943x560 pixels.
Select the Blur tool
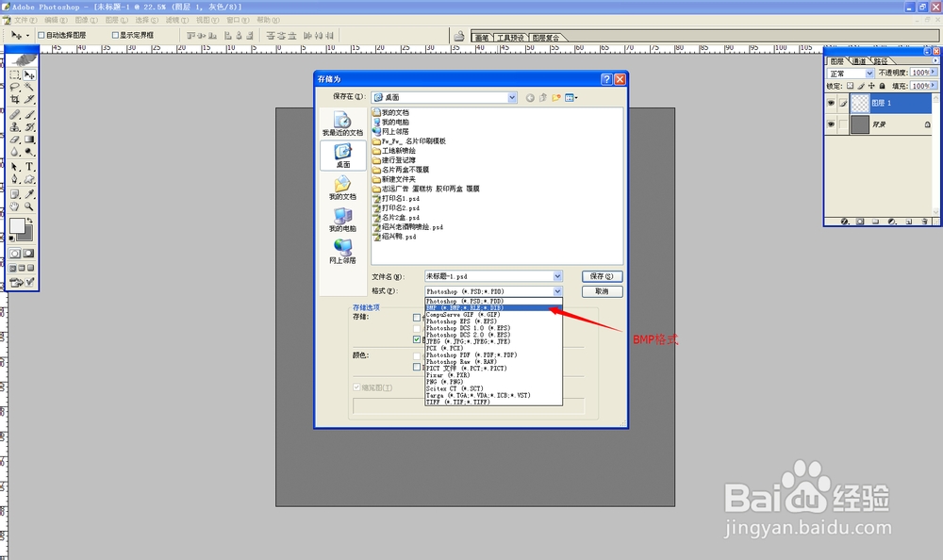(x=15, y=152)
